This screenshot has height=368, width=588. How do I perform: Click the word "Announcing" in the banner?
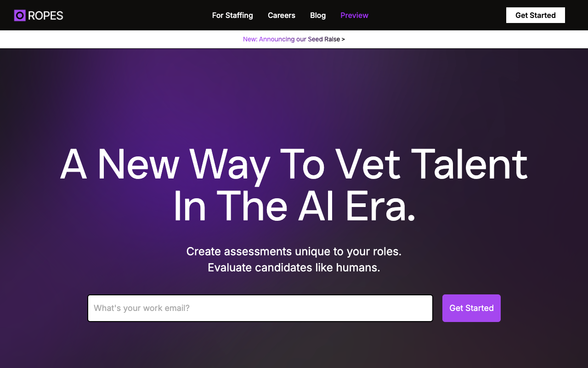277,39
